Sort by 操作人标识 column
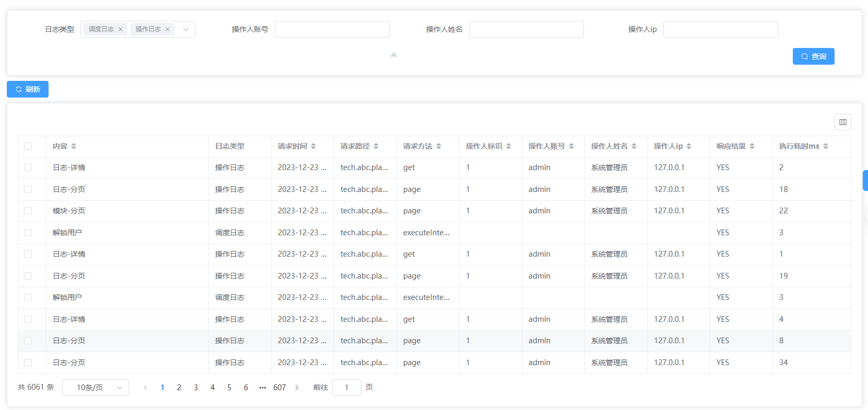Screen dimensions: 868x410 (x=509, y=146)
